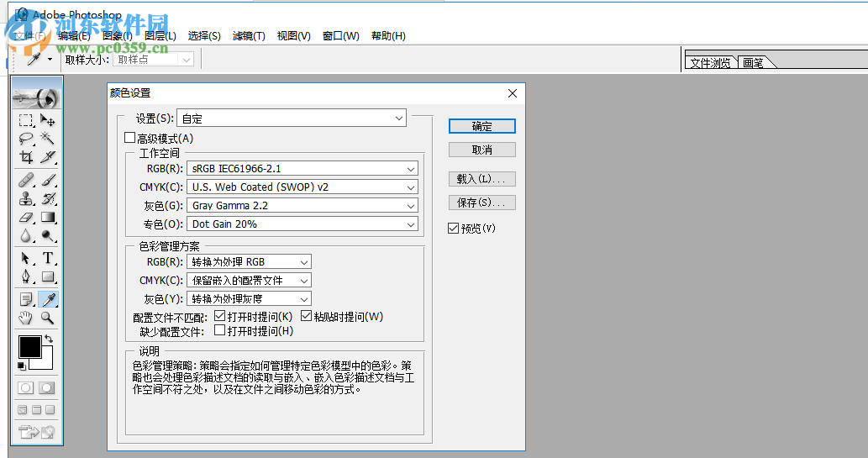Open policy CMYK dropdown 保留嵌入的配置文件
This screenshot has width=868, height=458.
[x=249, y=280]
